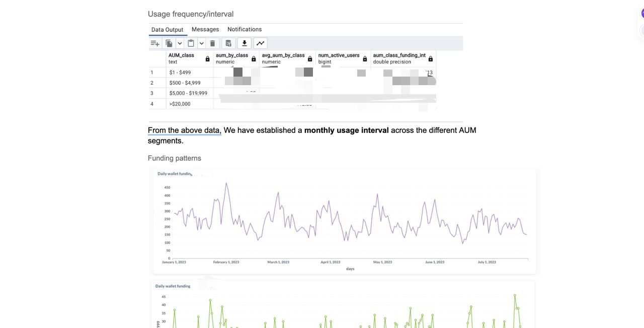Select the aum_by_class column header
The height and width of the screenshot is (328, 644).
tap(236, 58)
